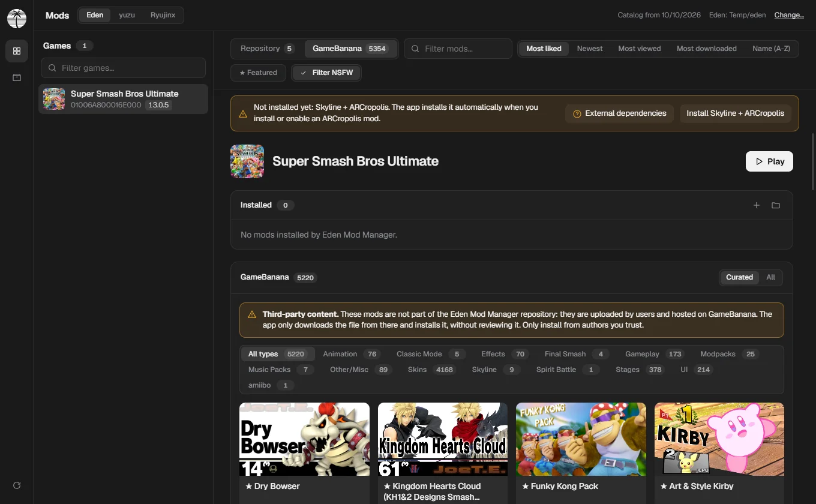Viewport: 816px width, 504px height.
Task: Switch GameBanana list to Curated
Action: point(739,277)
